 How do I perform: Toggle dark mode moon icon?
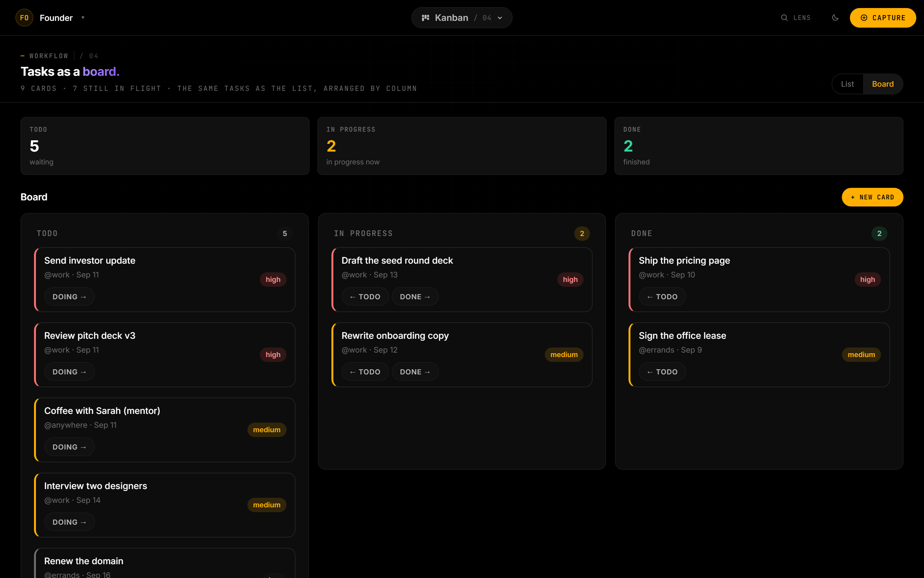point(835,18)
